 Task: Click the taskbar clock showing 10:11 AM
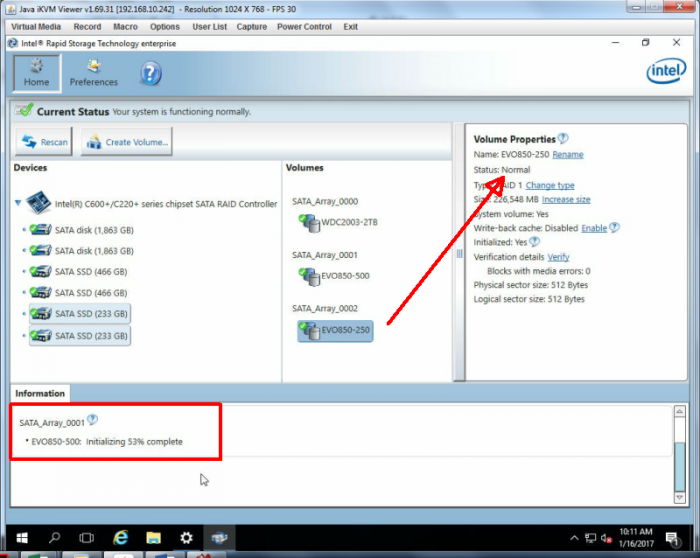click(636, 538)
